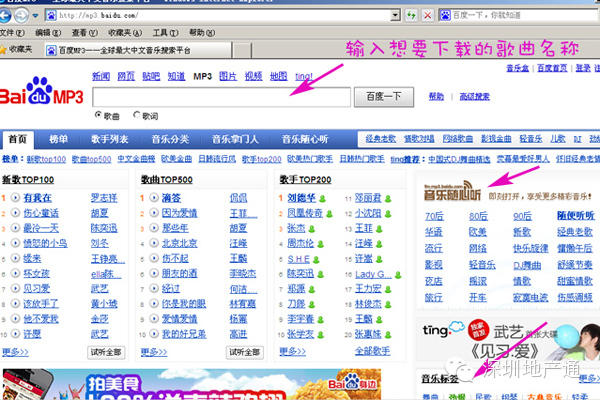Click the song name search field
The height and width of the screenshot is (400, 600).
[222, 97]
